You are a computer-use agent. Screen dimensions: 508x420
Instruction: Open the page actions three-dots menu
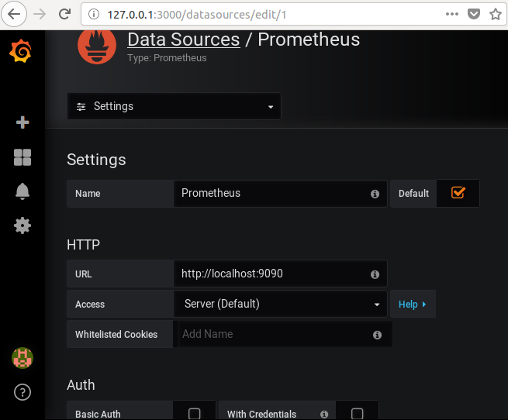pyautogui.click(x=452, y=14)
